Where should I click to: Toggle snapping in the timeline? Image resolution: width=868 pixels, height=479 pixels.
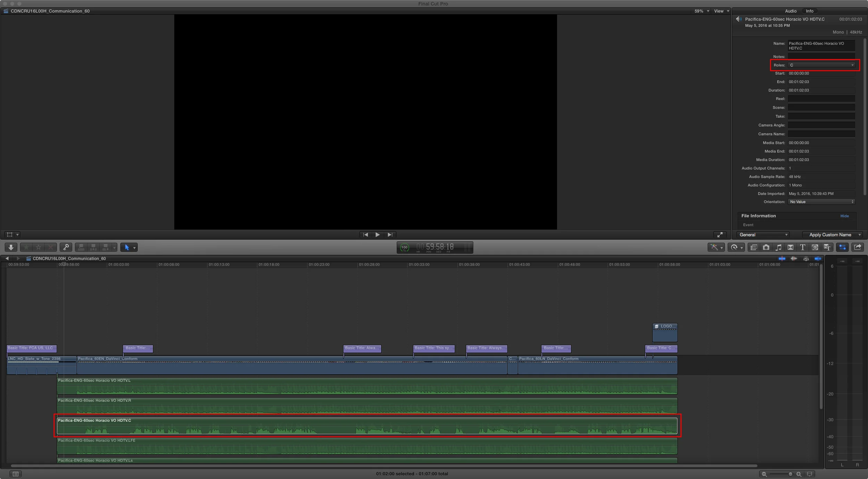pyautogui.click(x=818, y=259)
